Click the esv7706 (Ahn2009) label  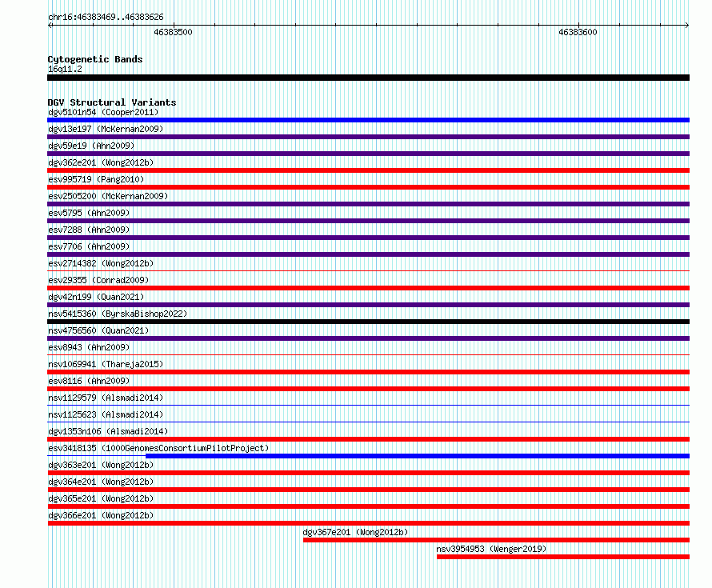coord(89,246)
